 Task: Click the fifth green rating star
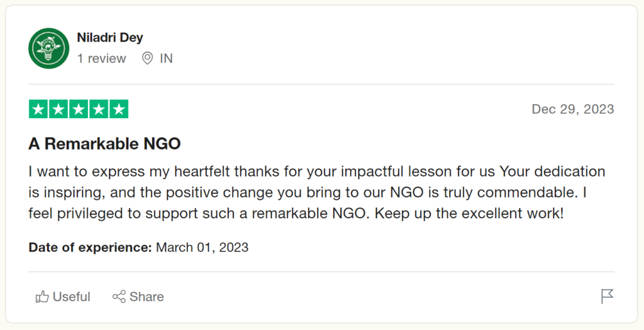(119, 109)
